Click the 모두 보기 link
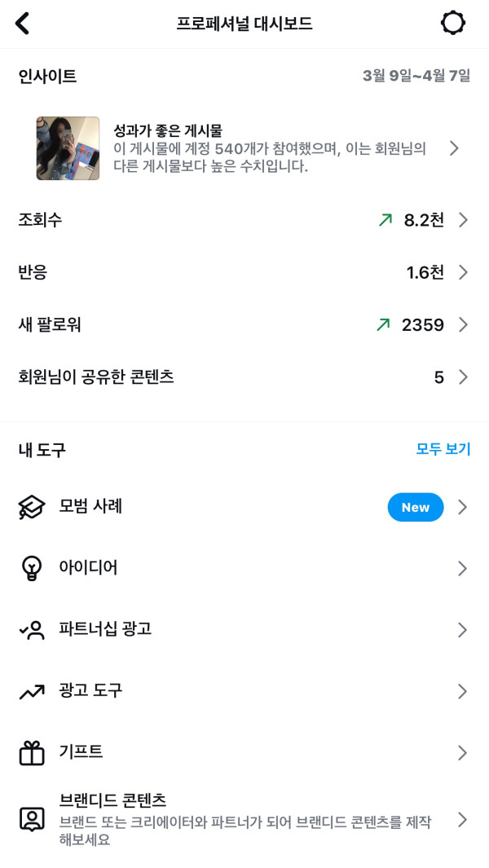The width and height of the screenshot is (489, 868). coord(443,449)
